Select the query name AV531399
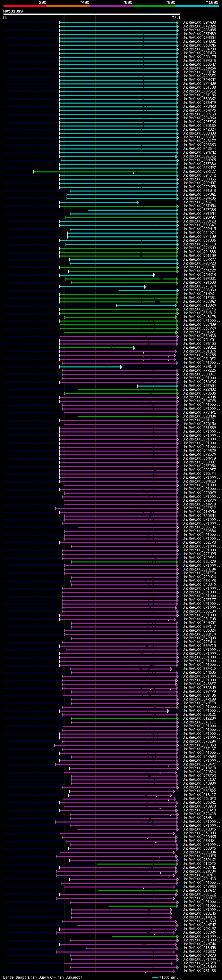The height and width of the screenshot is (980, 222). coord(13,11)
